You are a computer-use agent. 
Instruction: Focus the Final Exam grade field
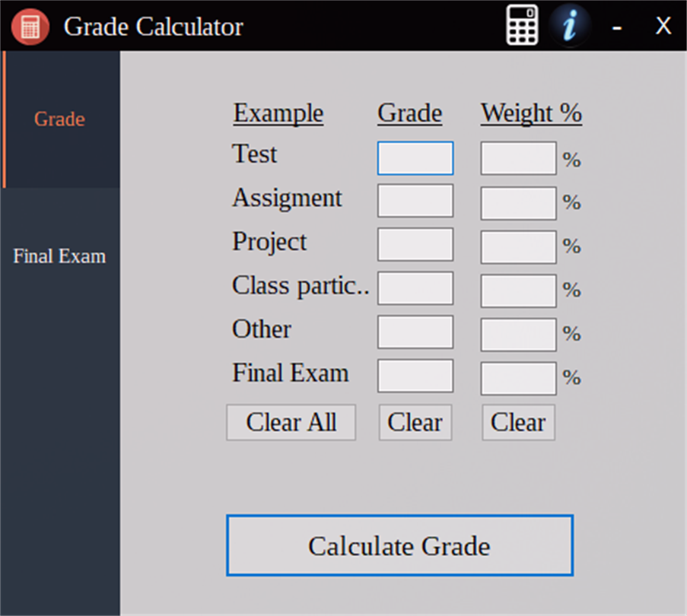415,376
